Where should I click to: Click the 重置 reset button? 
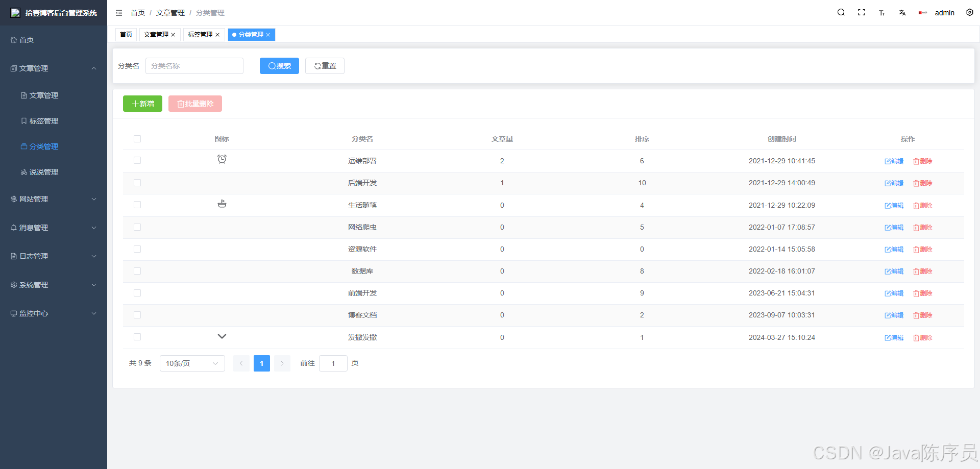coord(325,66)
